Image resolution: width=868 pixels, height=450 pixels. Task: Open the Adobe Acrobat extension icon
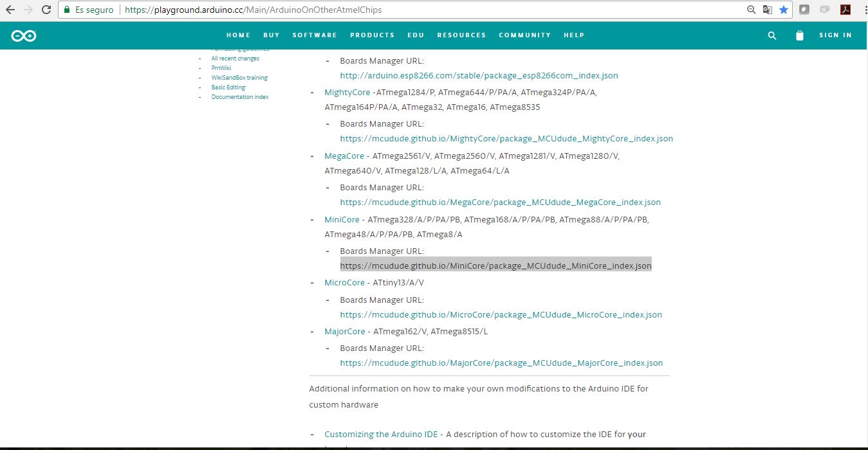coord(845,10)
